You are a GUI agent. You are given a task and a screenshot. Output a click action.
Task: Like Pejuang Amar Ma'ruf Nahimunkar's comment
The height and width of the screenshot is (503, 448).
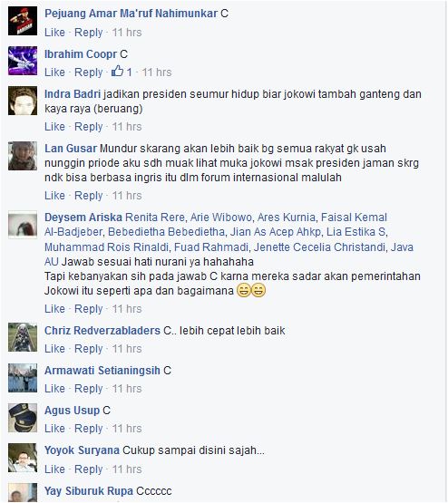(x=54, y=33)
